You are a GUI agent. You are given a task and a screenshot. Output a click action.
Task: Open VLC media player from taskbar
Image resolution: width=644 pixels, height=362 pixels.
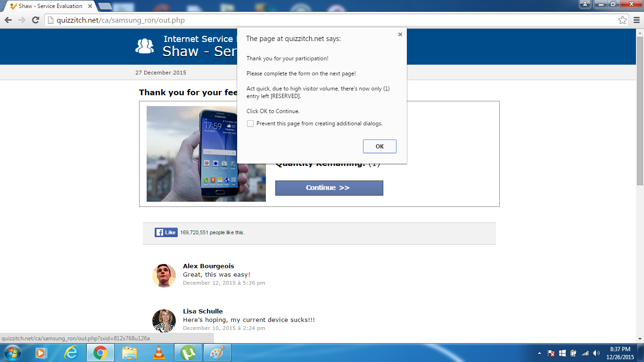pos(159,353)
